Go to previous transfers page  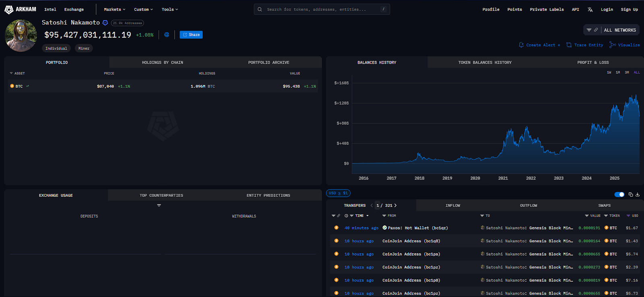pyautogui.click(x=372, y=205)
